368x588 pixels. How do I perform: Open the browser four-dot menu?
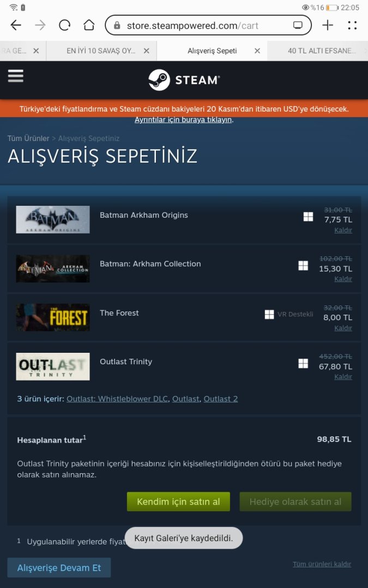click(352, 25)
